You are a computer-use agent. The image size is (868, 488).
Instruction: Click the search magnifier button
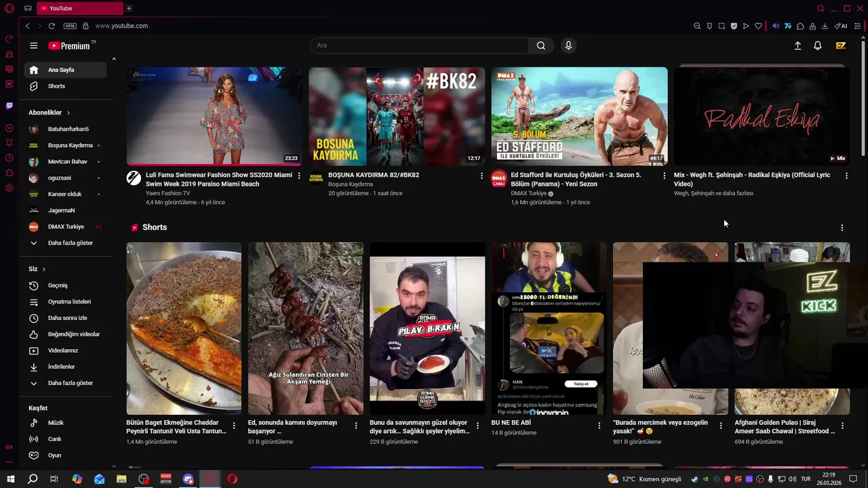(540, 45)
